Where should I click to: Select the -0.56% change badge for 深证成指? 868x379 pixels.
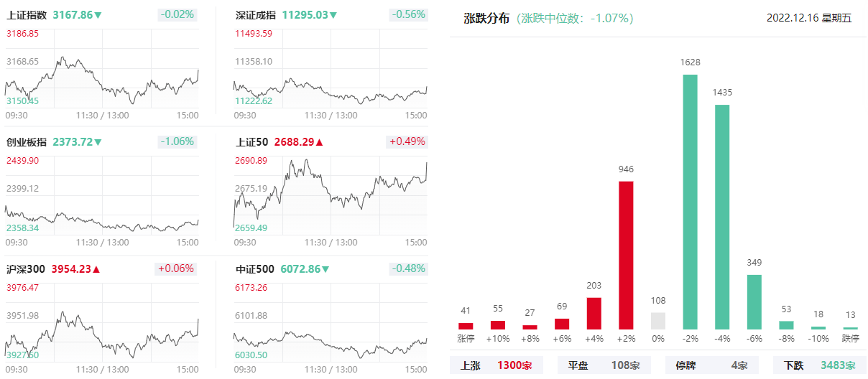coord(407,14)
